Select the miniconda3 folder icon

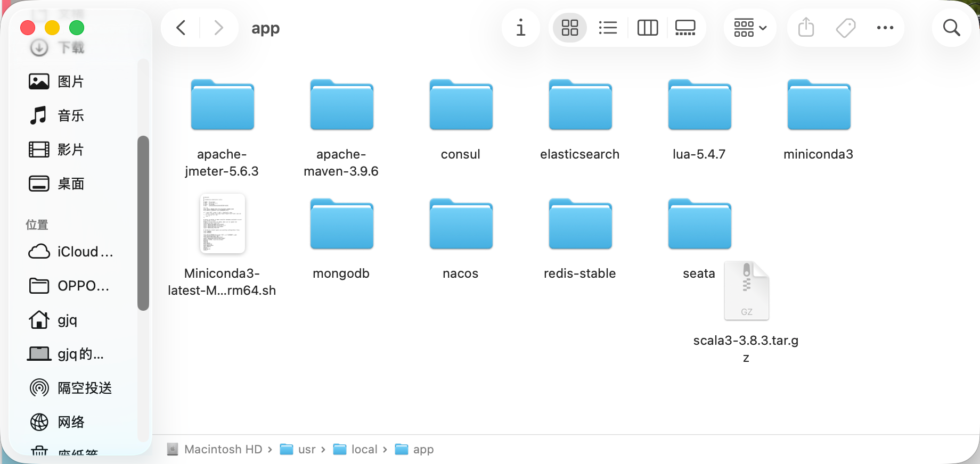(819, 105)
